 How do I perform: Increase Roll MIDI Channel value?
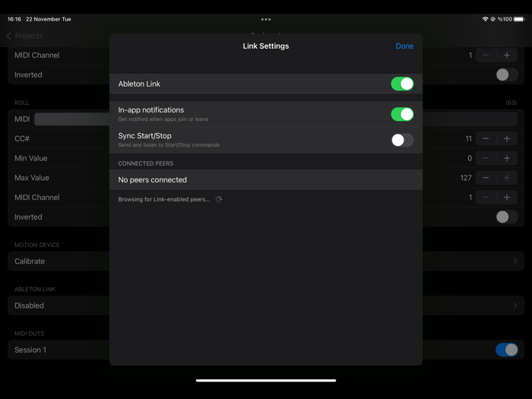[x=507, y=198]
